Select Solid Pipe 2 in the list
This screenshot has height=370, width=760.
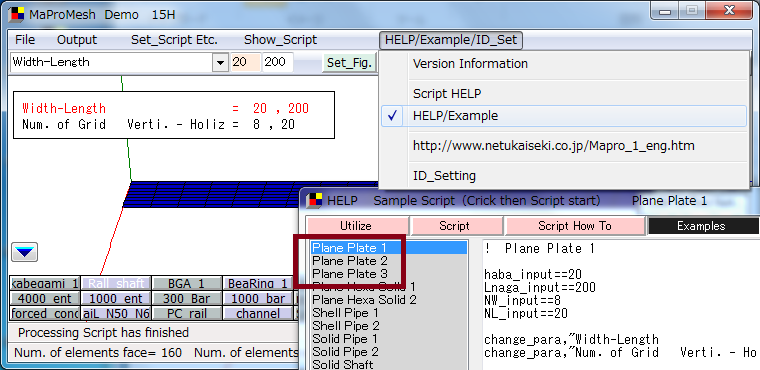tap(345, 352)
